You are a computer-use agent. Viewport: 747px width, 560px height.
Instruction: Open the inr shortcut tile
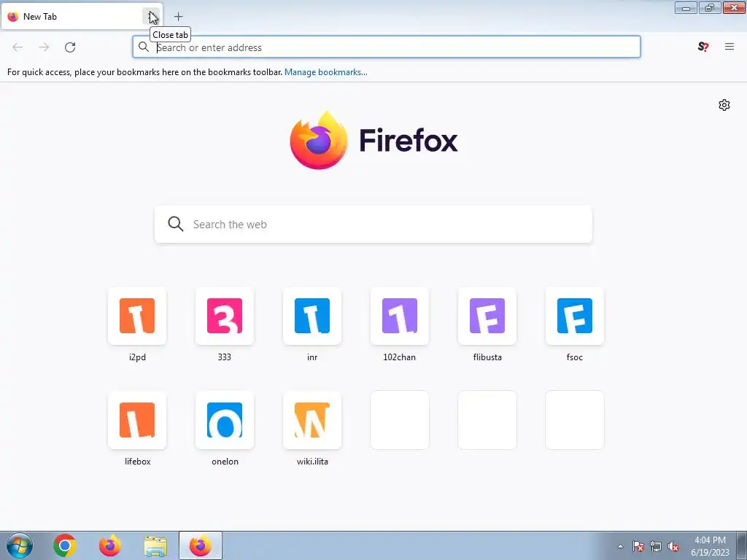(312, 316)
